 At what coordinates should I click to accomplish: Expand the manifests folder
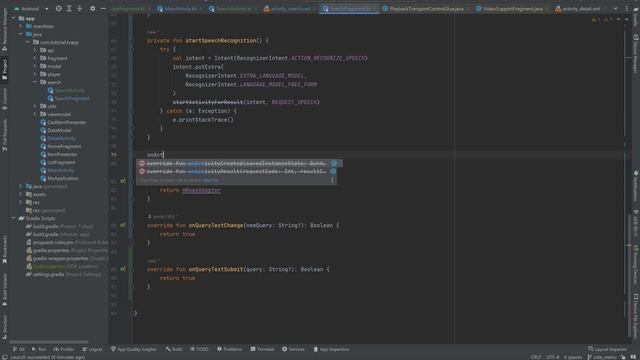21,27
